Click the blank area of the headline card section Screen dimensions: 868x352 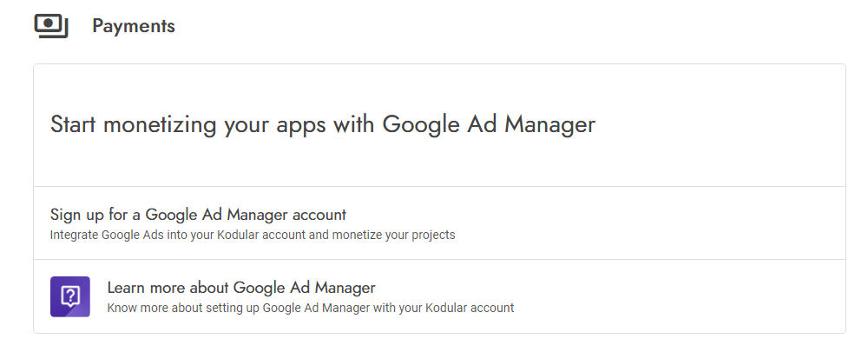click(x=720, y=125)
